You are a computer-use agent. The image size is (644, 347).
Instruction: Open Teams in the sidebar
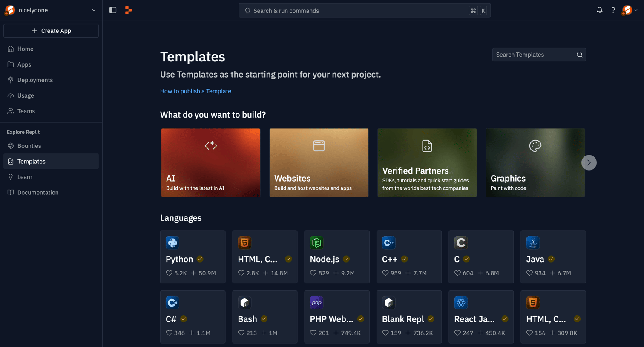click(51, 111)
